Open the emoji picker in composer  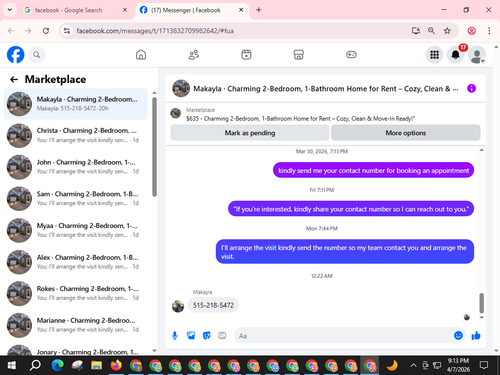[x=458, y=336]
